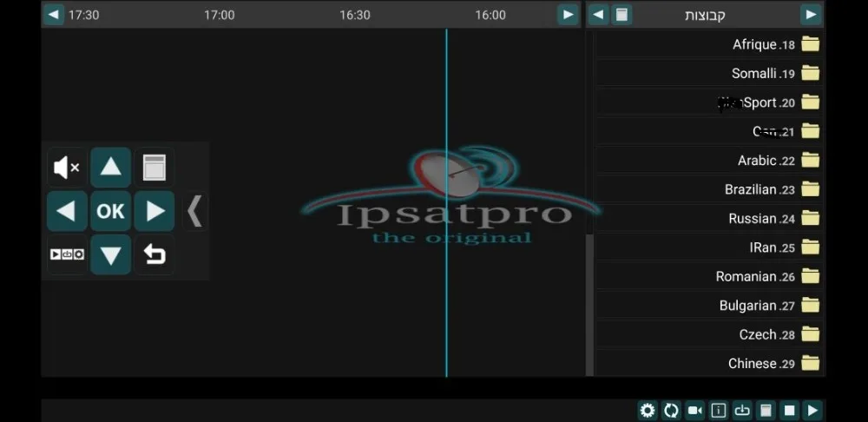The width and height of the screenshot is (868, 422).
Task: Open the play/record media controls icon
Action: pos(67,254)
